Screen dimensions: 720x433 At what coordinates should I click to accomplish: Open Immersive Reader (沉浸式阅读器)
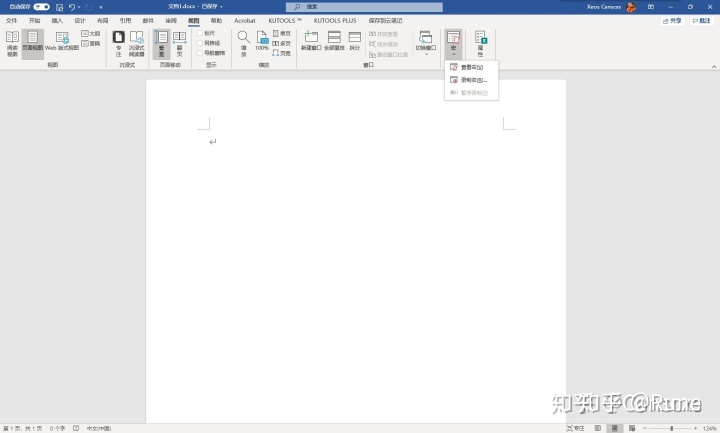[137, 44]
